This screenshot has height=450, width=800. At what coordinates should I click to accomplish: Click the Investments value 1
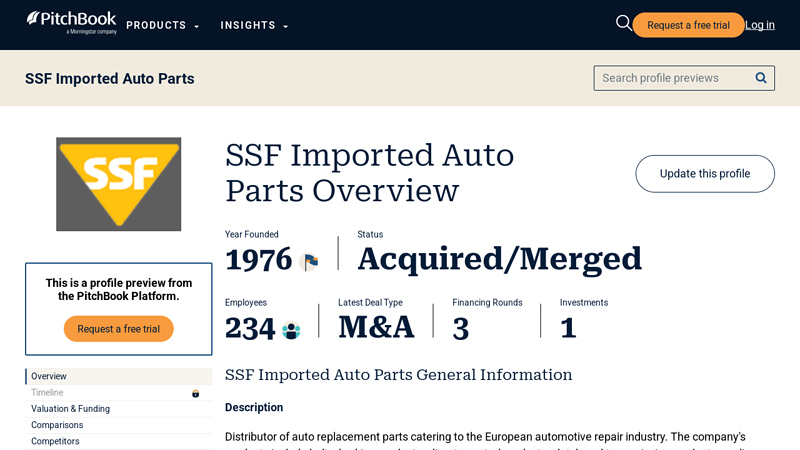(568, 328)
